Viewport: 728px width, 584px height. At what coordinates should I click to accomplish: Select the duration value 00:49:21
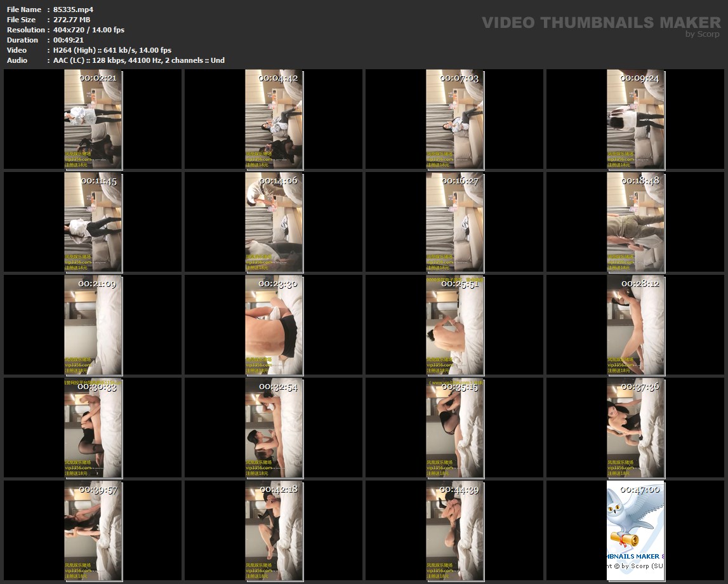tap(69, 40)
